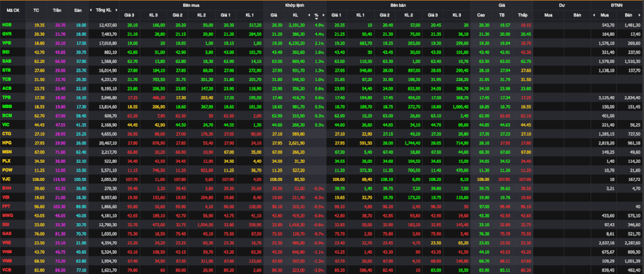Click right arrow after ĐTNN Bán header
Screen dimensions: 644x274
(x=641, y=15)
